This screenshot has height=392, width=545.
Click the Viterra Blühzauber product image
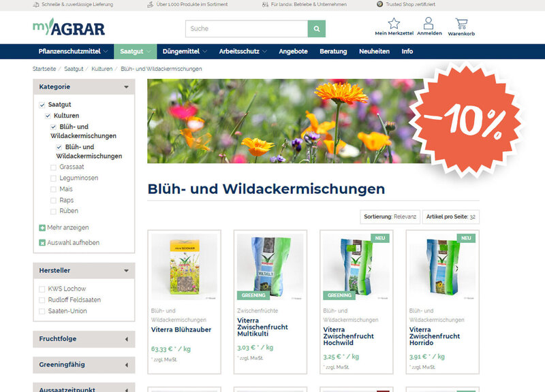click(184, 267)
